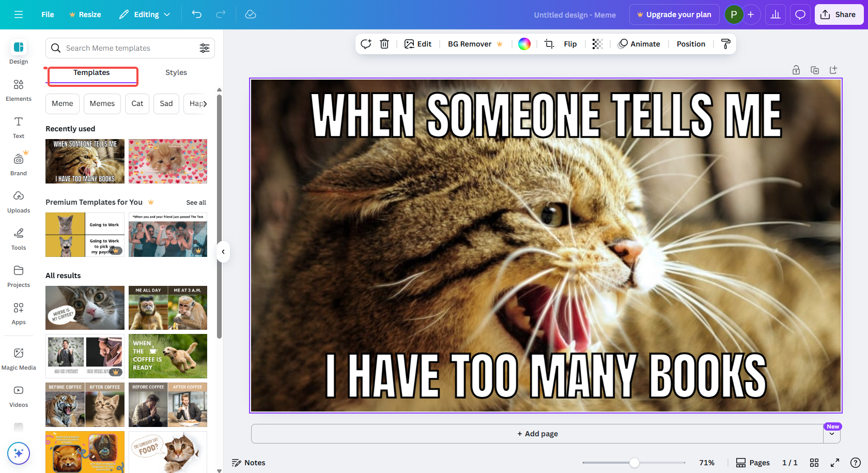Screen dimensions: 868x473
Task: Open Magic Media panel
Action: [19, 359]
